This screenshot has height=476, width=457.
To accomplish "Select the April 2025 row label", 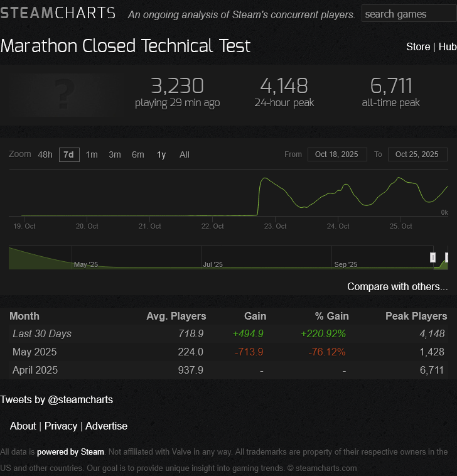I will tap(35, 371).
